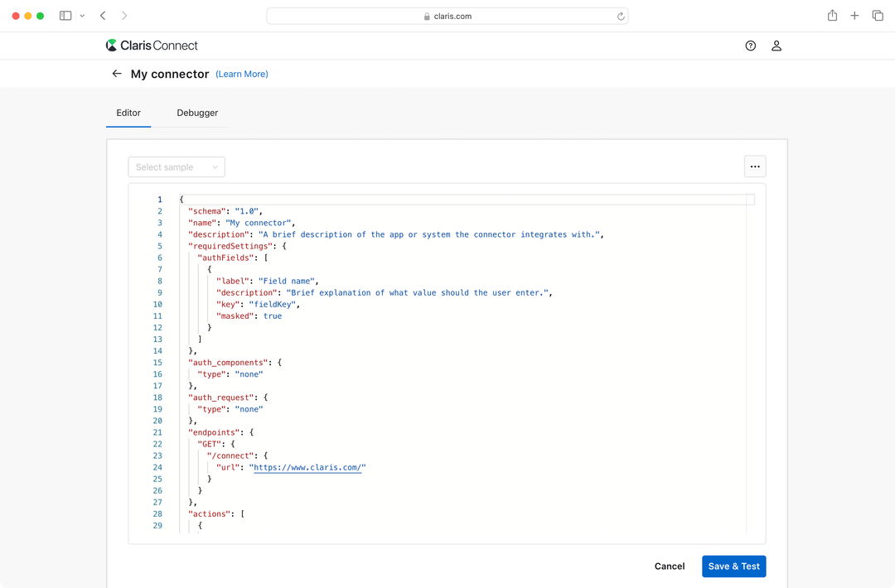The height and width of the screenshot is (588, 895).
Task: Click the Cancel button
Action: click(x=670, y=566)
